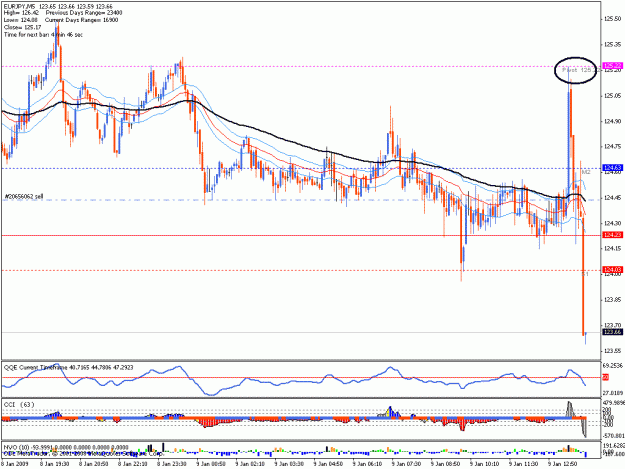Click the '9 Jan 12:50' time axis label

click(562, 464)
